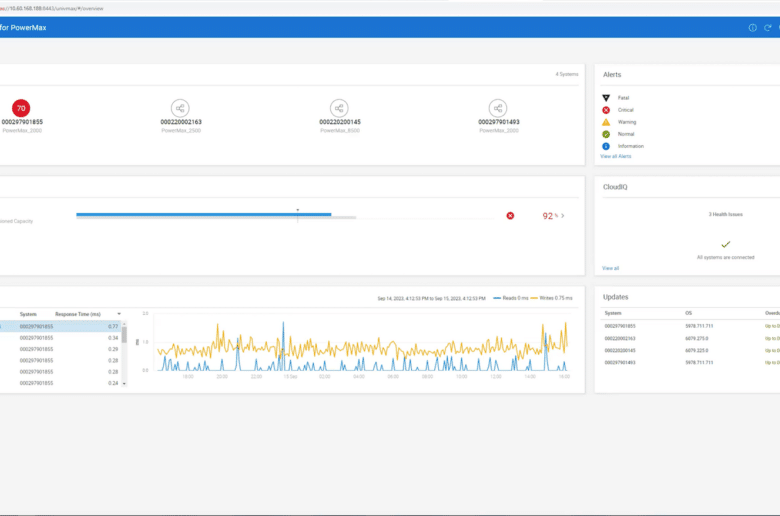
Task: Toggle the Reads series in chart legend
Action: click(510, 298)
